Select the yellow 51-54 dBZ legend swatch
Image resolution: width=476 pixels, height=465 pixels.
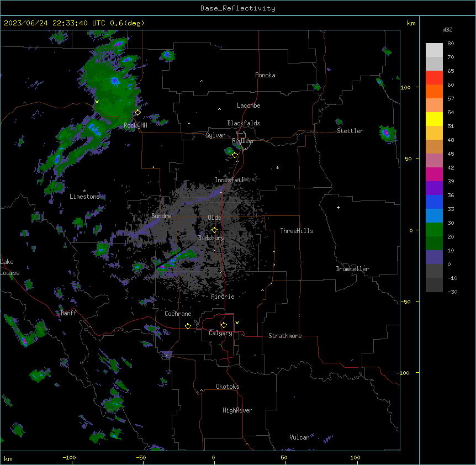pos(434,119)
